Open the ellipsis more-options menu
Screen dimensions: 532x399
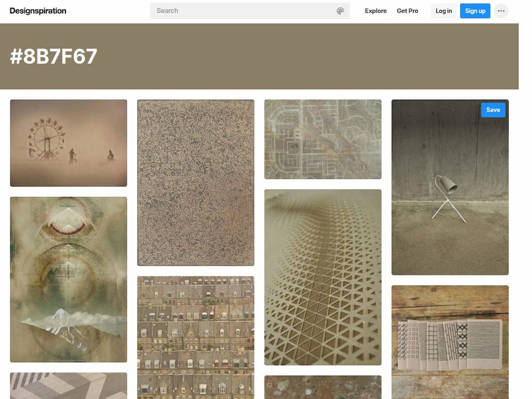[501, 10]
